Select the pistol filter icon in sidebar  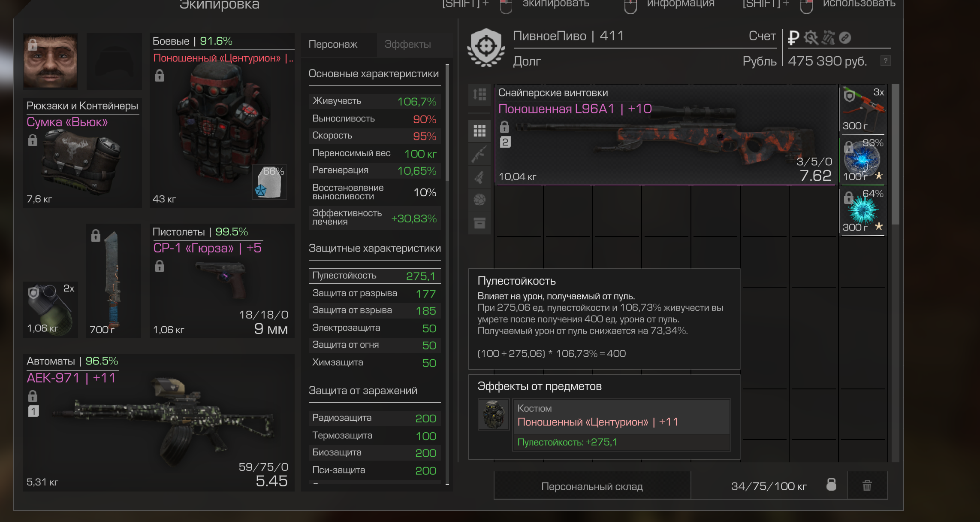tap(479, 177)
